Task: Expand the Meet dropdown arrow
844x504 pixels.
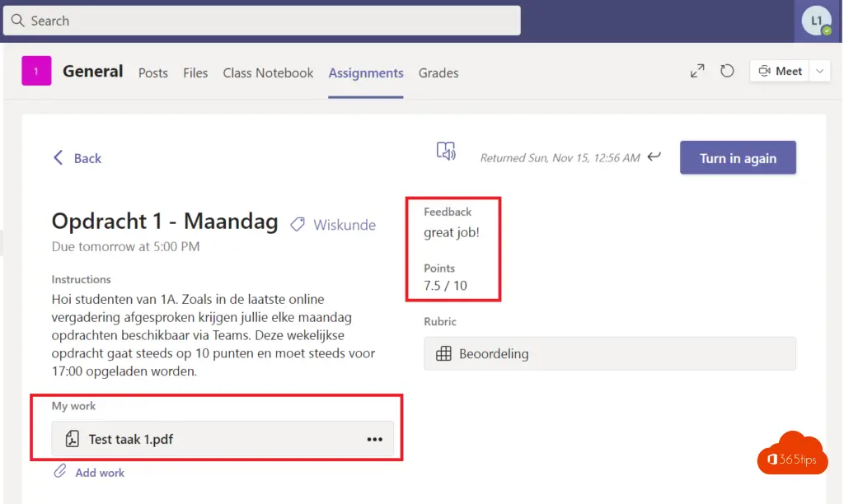Action: click(820, 71)
